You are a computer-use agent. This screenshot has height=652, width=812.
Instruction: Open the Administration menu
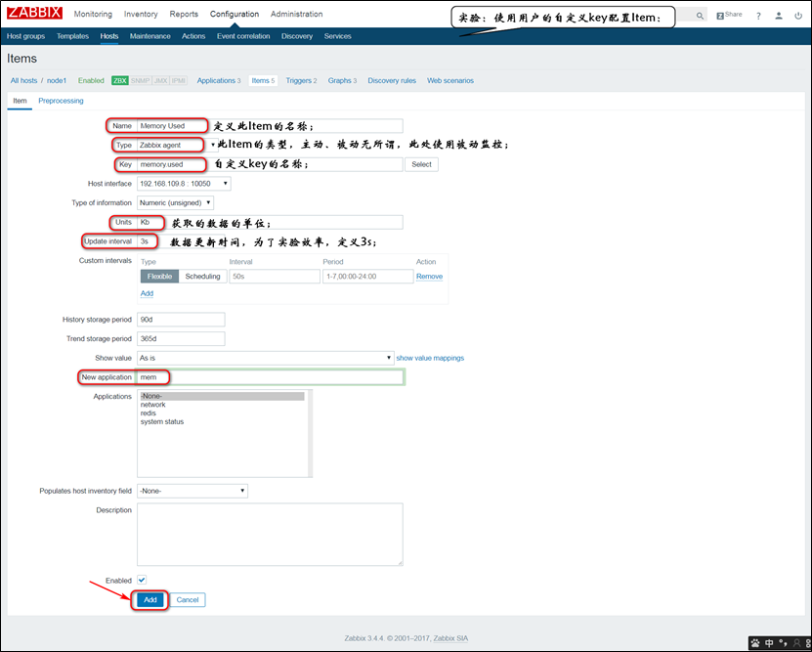[x=297, y=14]
